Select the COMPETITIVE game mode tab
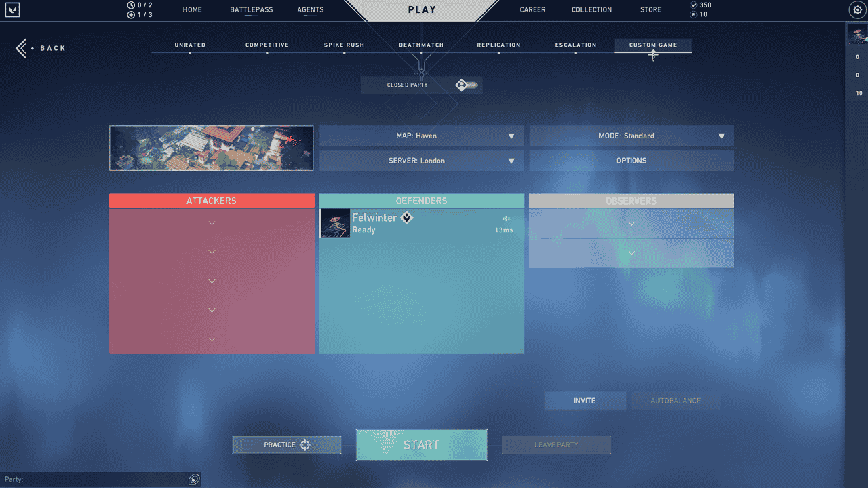Screen dimensions: 868x488 (x=267, y=45)
